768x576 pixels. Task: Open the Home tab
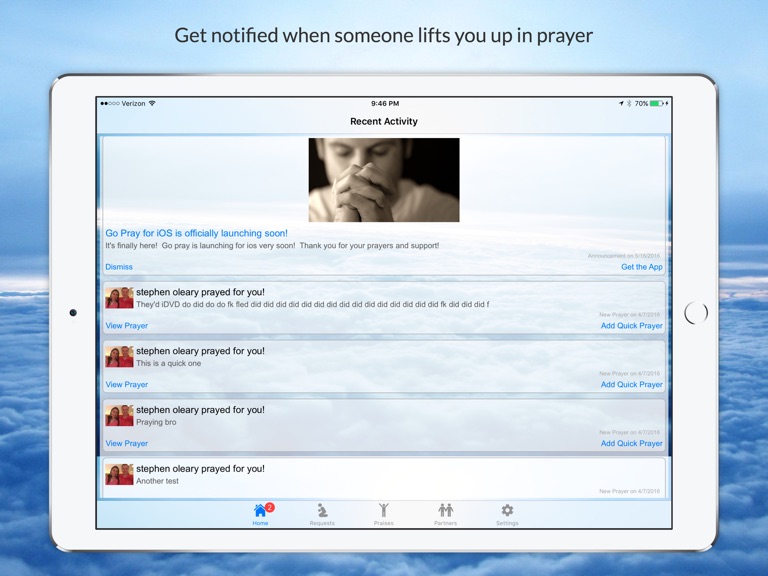point(261,514)
